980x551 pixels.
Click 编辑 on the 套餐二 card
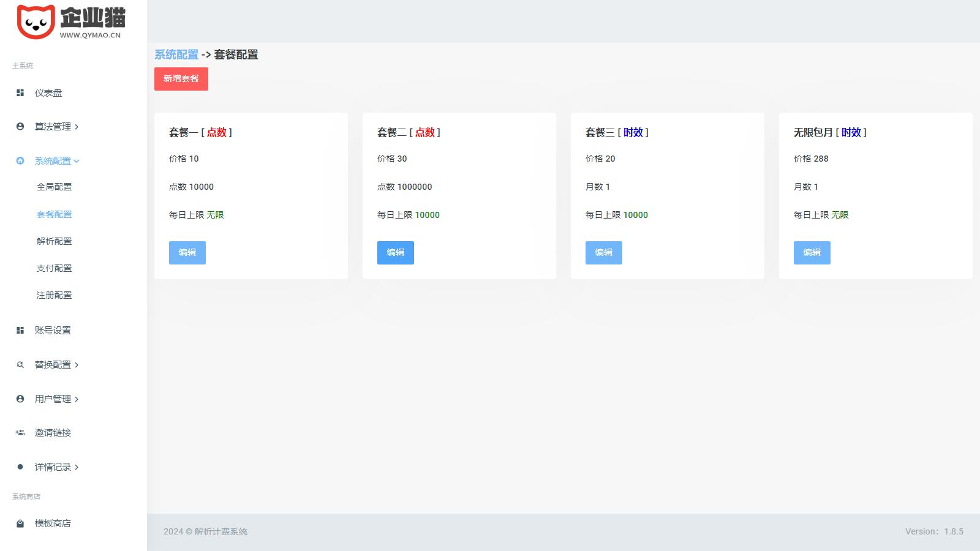(x=395, y=253)
